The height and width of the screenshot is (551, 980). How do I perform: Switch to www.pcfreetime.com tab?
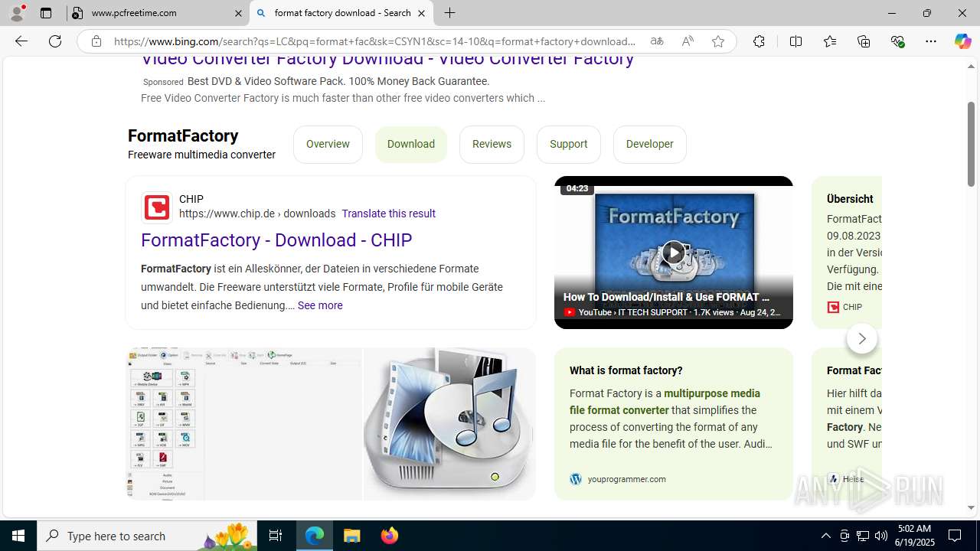pyautogui.click(x=158, y=13)
